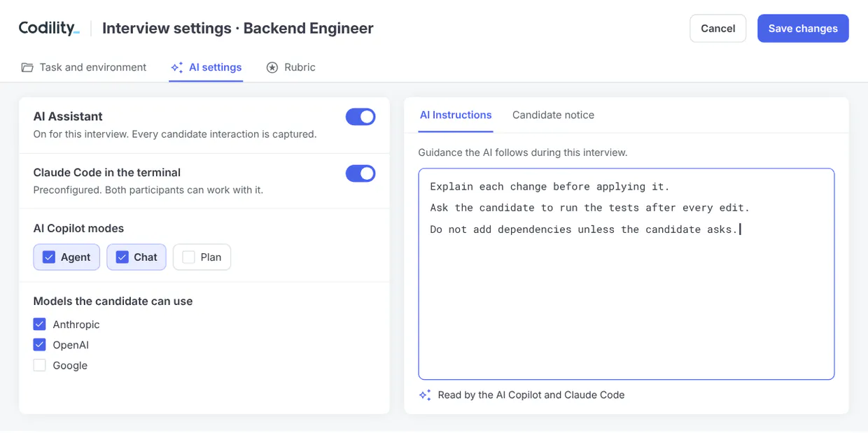Click the sparkle icon beside Read by the AI Copilot
Screen dimensions: 868x433
click(425, 395)
